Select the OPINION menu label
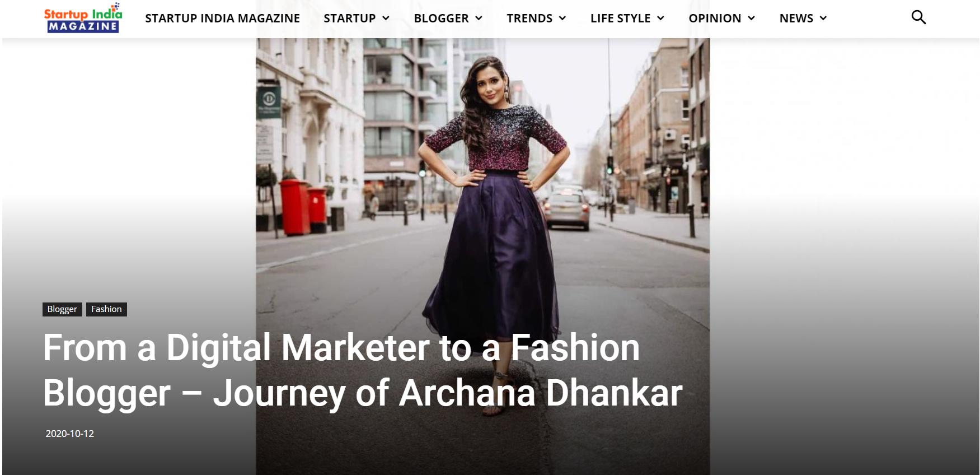The height and width of the screenshot is (475, 980). (x=715, y=18)
